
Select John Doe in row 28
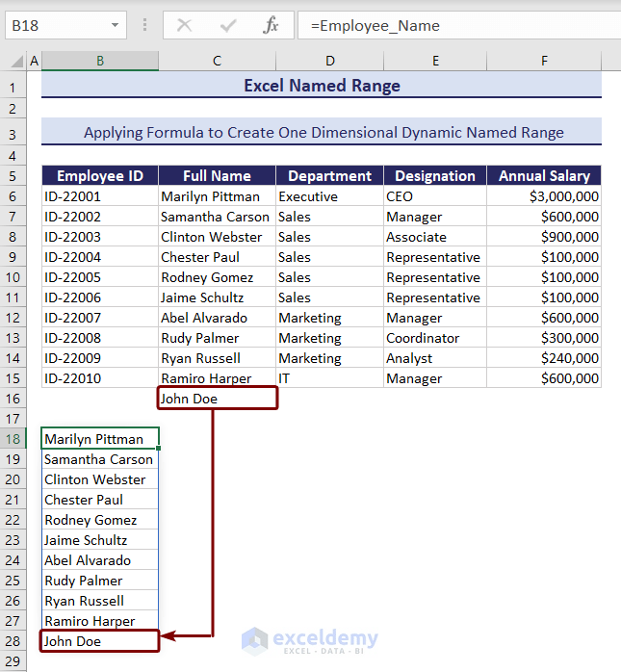[x=100, y=641]
